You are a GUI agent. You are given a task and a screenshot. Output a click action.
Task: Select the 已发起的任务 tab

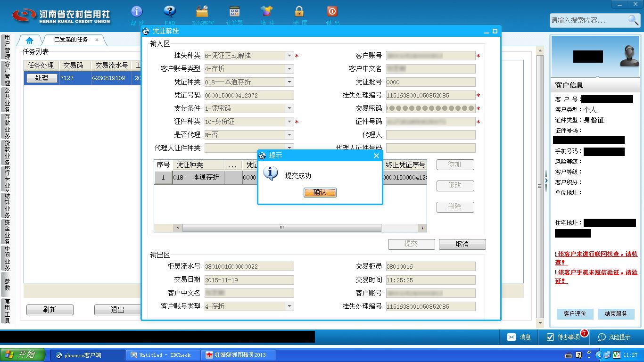click(x=71, y=40)
